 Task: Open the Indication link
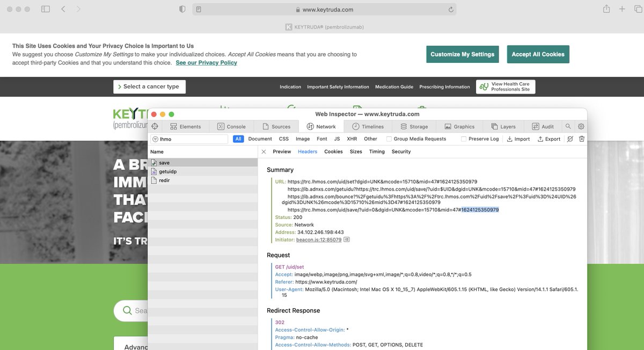[x=290, y=87]
